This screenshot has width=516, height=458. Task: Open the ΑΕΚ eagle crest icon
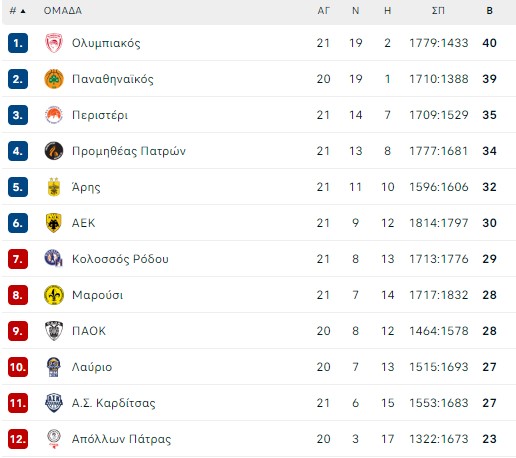point(54,223)
